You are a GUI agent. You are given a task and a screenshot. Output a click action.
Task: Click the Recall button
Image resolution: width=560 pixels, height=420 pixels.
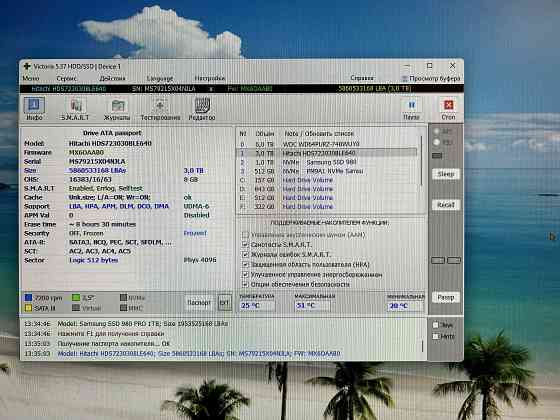(x=446, y=205)
